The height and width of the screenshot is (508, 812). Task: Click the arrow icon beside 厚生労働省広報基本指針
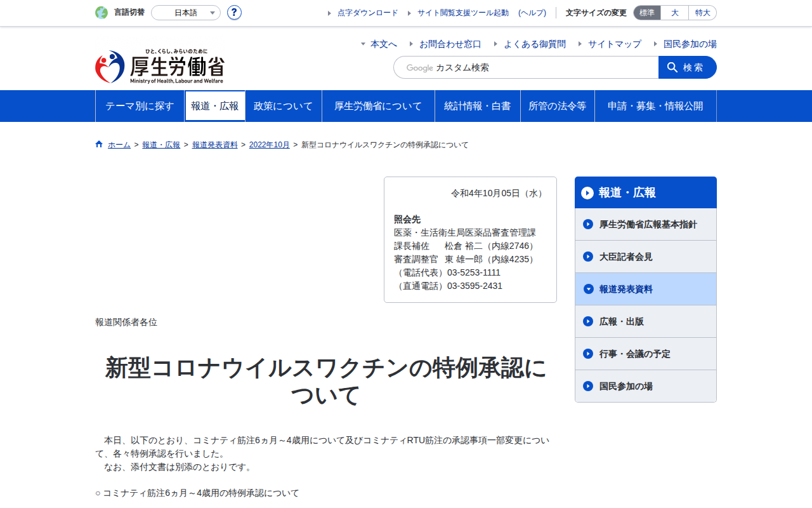tap(588, 224)
